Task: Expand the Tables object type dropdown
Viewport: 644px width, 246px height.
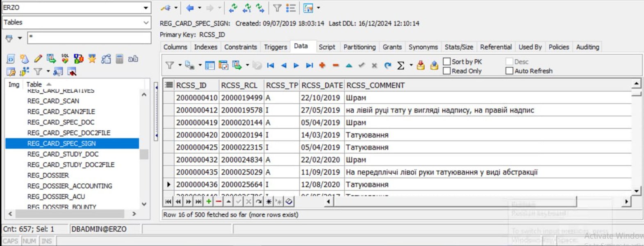Action: [x=146, y=23]
